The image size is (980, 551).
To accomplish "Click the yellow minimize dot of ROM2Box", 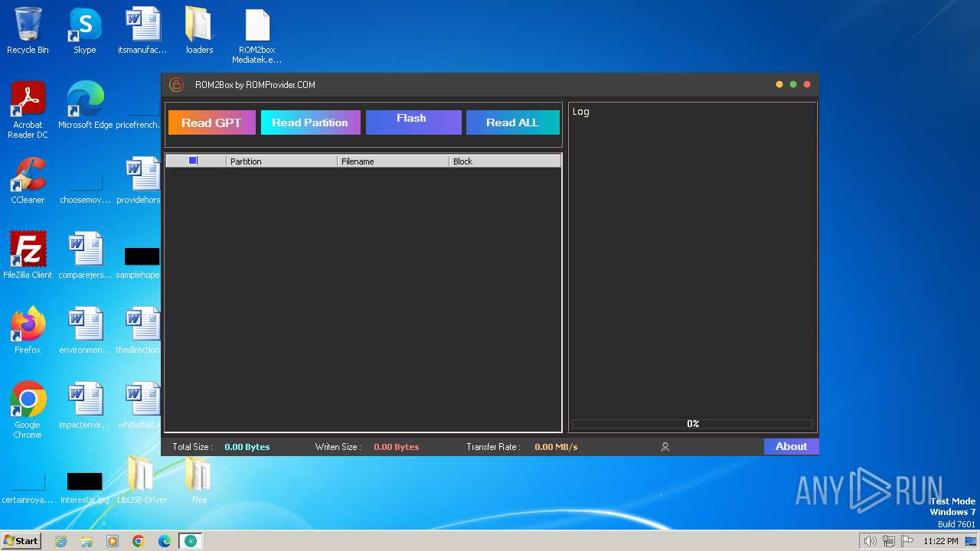I will tap(779, 84).
